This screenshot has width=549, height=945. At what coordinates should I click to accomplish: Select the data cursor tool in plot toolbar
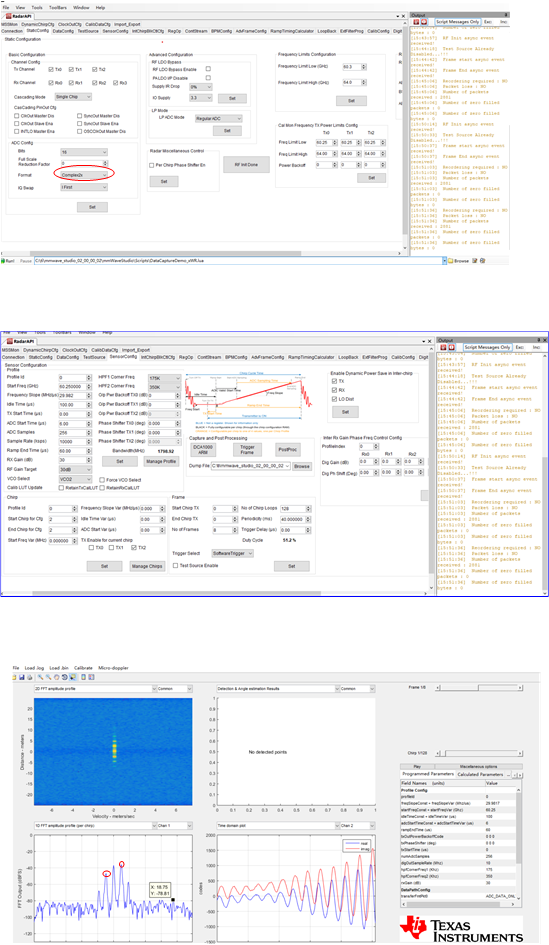pos(72,677)
